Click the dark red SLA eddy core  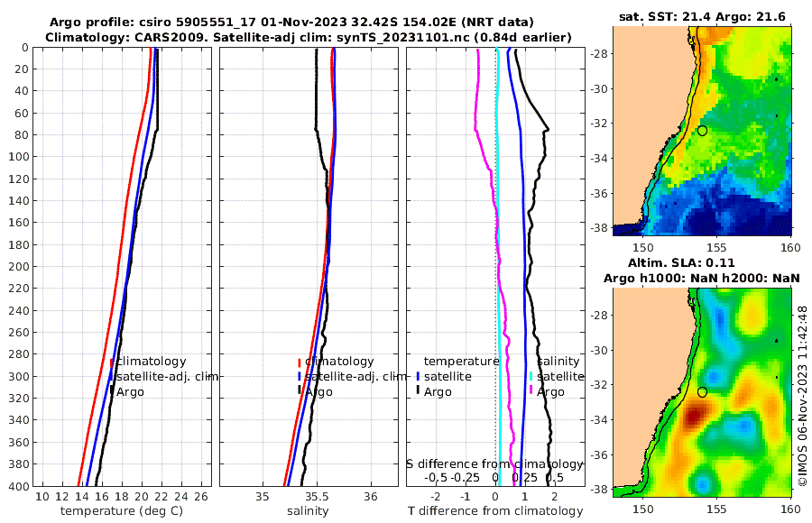[x=695, y=416]
